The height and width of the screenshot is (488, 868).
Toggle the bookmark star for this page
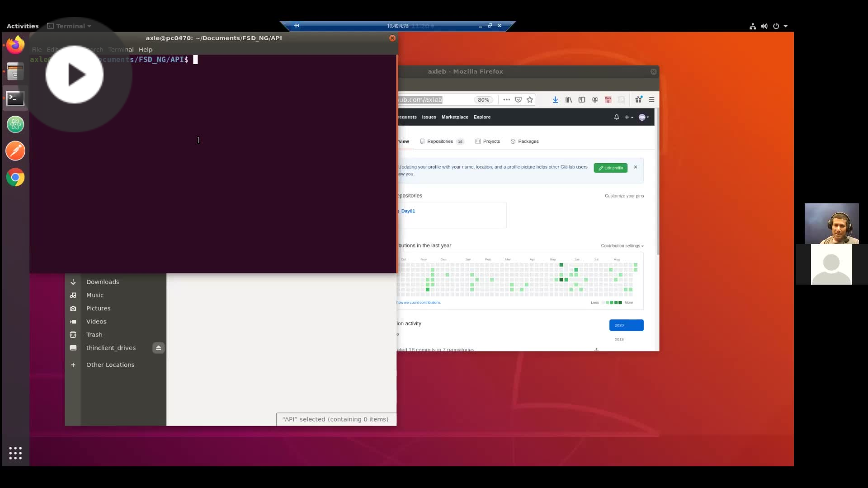529,99
